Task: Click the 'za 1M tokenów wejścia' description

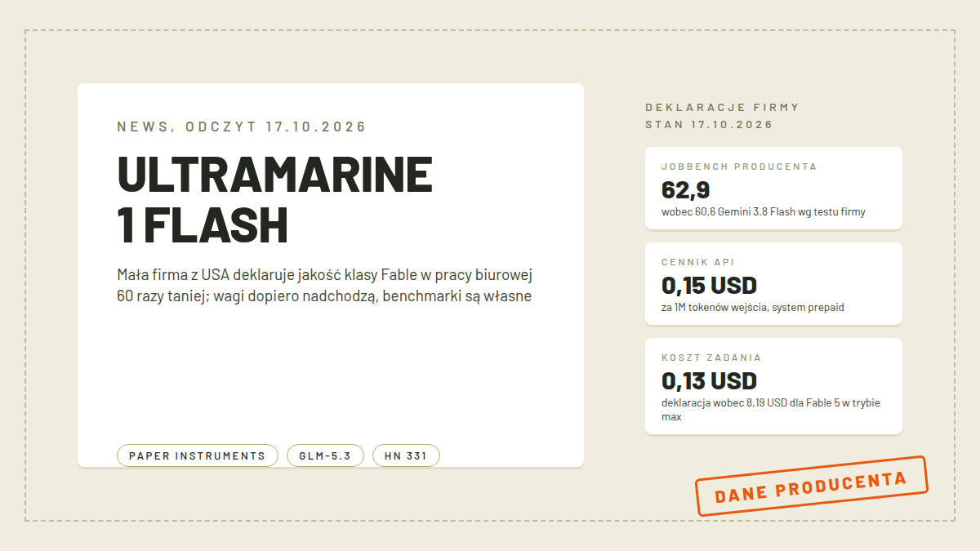Action: click(752, 308)
